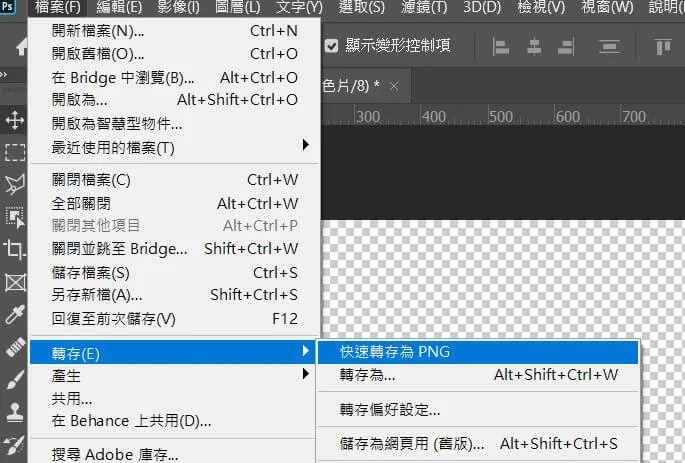This screenshot has width=685, height=463.
Task: Align right edges icon in options bar
Action: [x=566, y=46]
